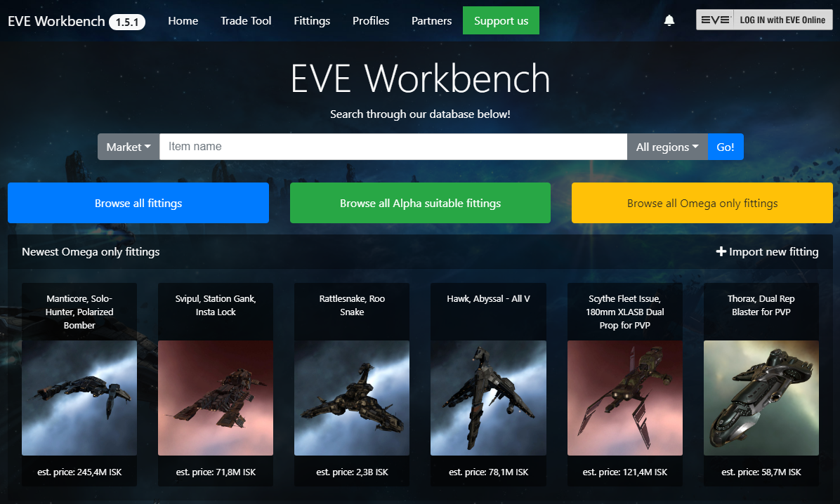840x504 pixels.
Task: Open the Market category dropdown
Action: click(x=129, y=147)
